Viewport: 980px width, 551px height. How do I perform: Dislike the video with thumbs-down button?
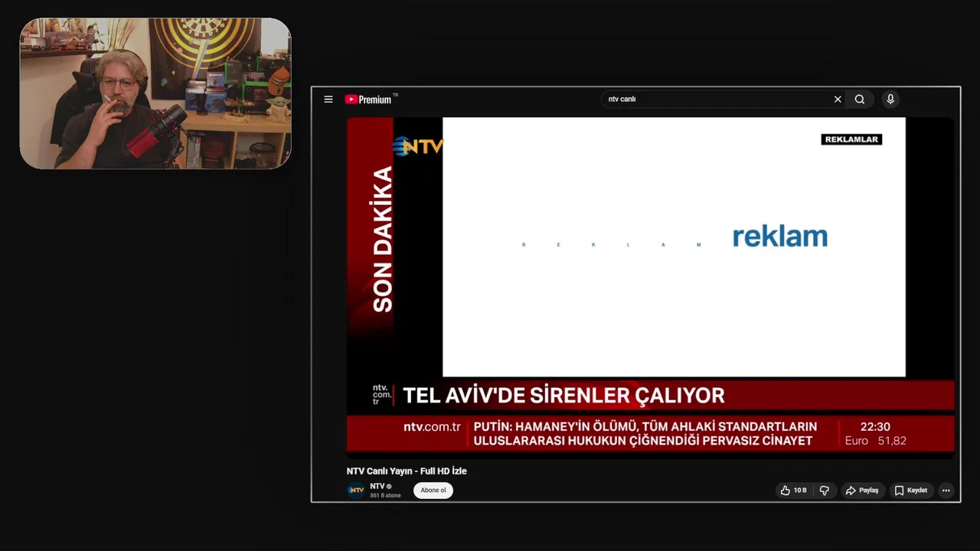(824, 491)
